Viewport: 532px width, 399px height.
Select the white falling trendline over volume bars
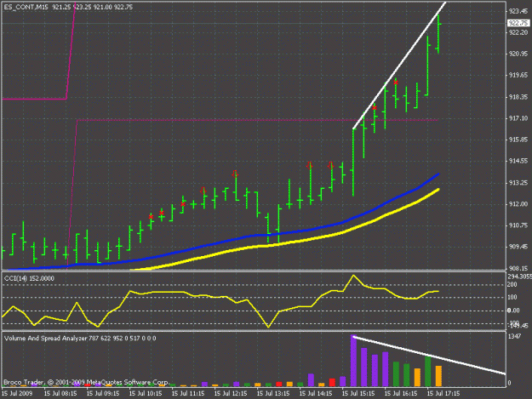tap(429, 355)
